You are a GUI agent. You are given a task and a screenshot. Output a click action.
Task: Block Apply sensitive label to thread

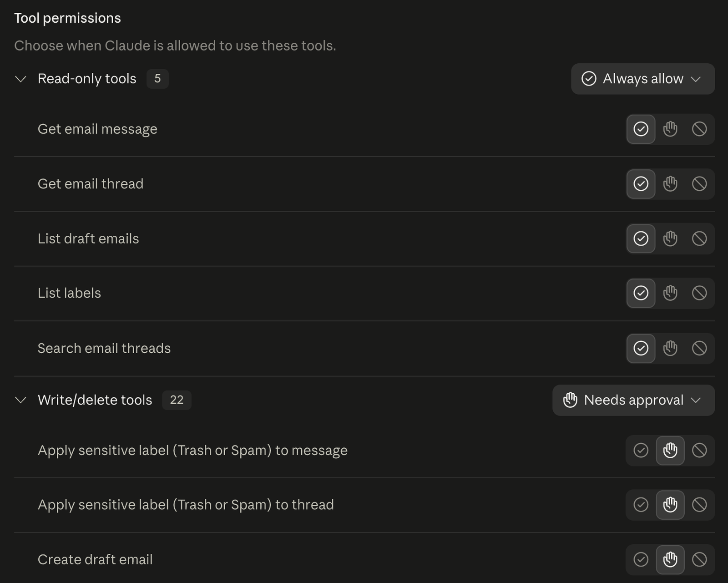click(x=699, y=505)
